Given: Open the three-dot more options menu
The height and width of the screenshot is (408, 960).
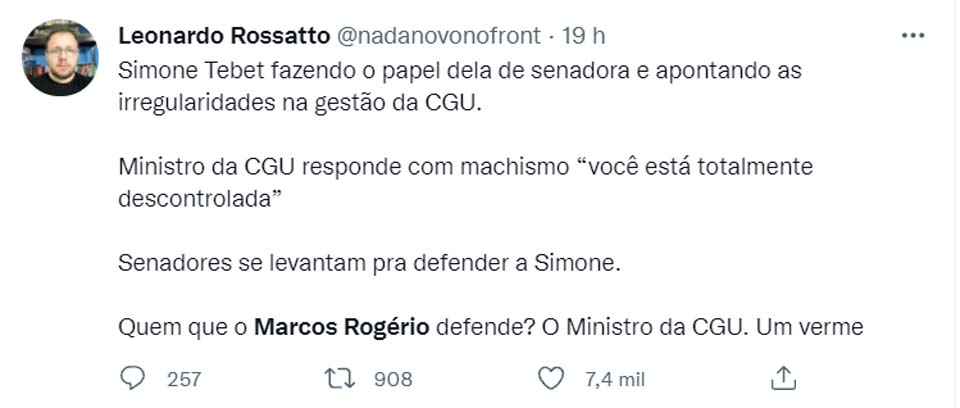Looking at the screenshot, I should pyautogui.click(x=912, y=36).
